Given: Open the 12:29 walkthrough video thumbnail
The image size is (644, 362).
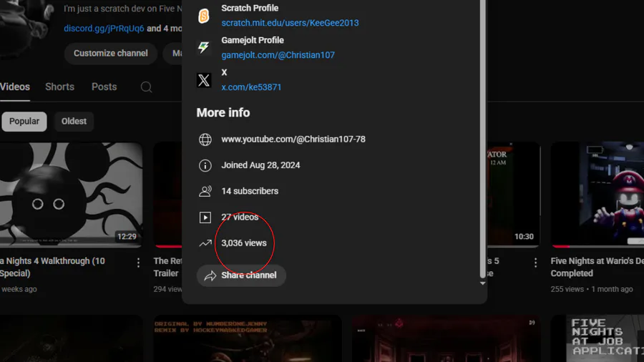Looking at the screenshot, I should click(x=71, y=195).
